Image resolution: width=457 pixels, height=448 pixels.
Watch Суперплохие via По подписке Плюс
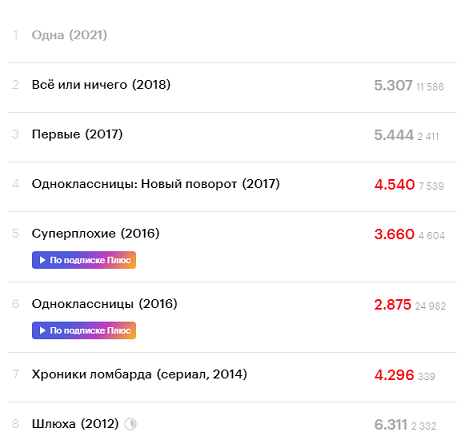(84, 260)
